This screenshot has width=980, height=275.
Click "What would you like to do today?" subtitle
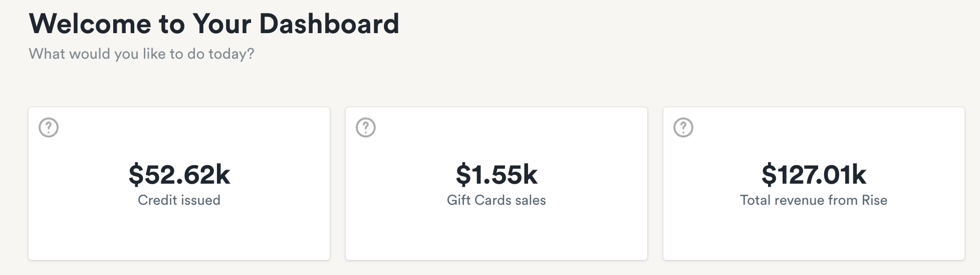[x=141, y=54]
